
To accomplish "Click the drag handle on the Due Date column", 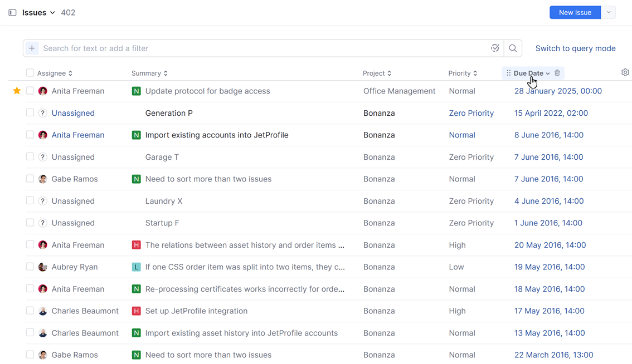I will click(509, 73).
